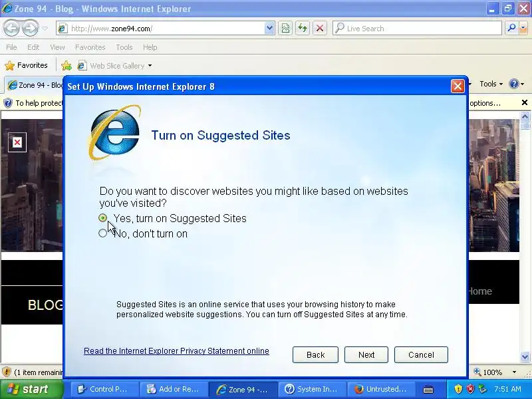Image resolution: width=532 pixels, height=399 pixels.
Task: Open the Edit menu
Action: (x=33, y=47)
